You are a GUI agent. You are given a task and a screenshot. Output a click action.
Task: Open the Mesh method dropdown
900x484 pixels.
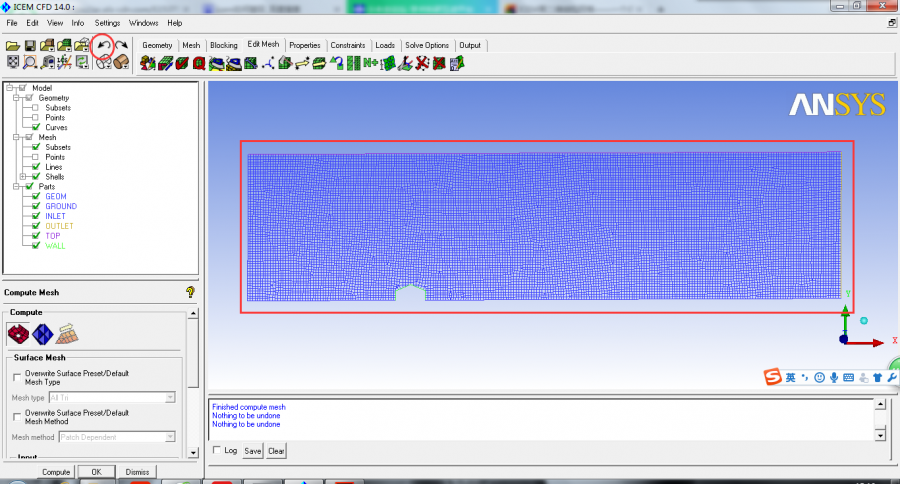170,437
